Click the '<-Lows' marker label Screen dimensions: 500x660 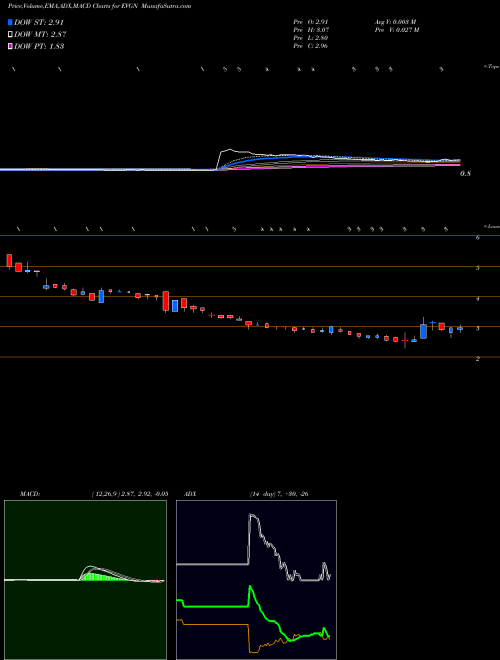491,226
